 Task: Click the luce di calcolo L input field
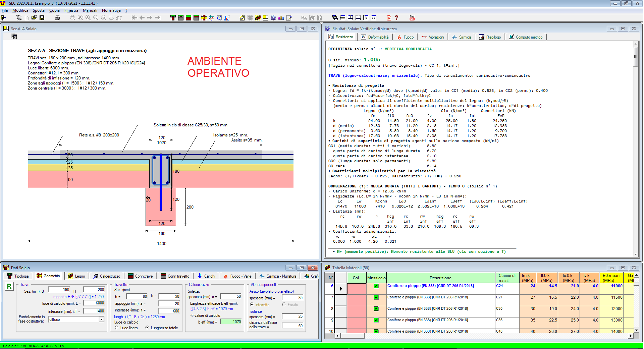click(94, 303)
